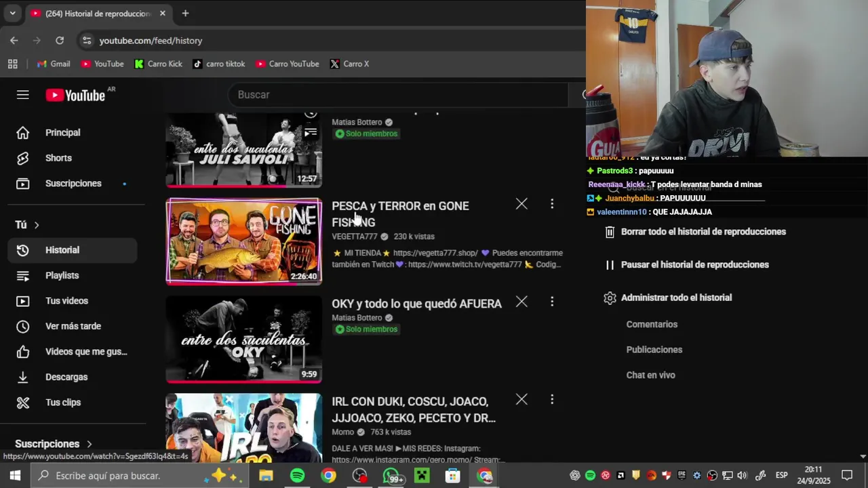Open Matias Bottero channel under OKY video
The image size is (868, 488).
(357, 318)
